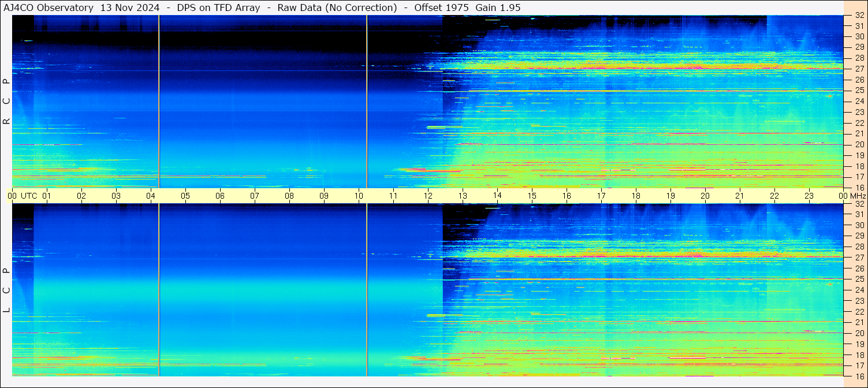Click the "UTC" label on time axis

point(29,196)
